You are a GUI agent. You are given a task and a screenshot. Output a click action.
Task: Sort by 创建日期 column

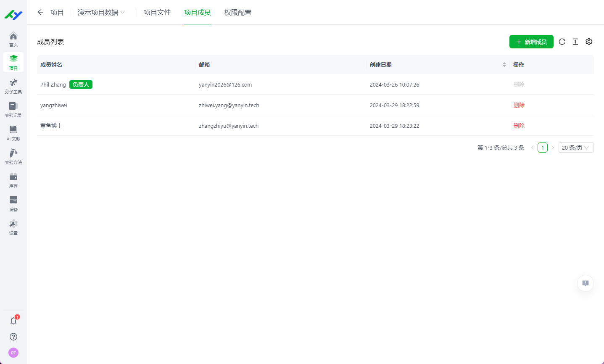(x=504, y=65)
